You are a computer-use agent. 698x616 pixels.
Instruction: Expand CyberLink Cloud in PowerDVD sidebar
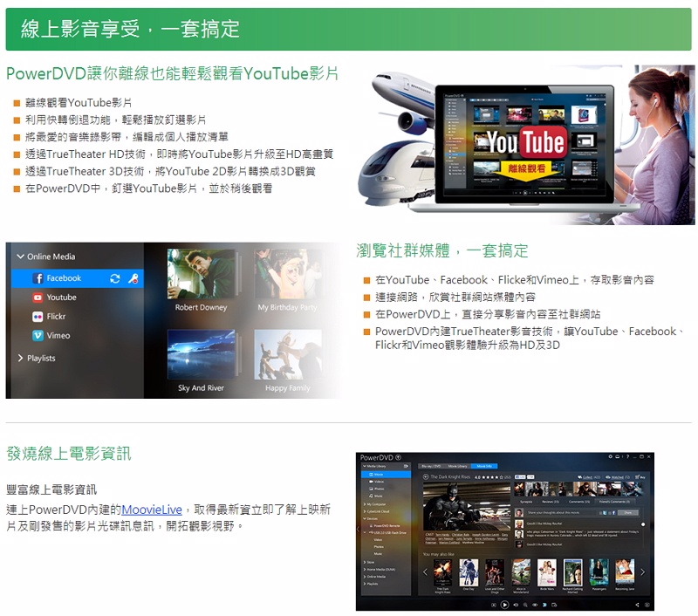coord(364,511)
